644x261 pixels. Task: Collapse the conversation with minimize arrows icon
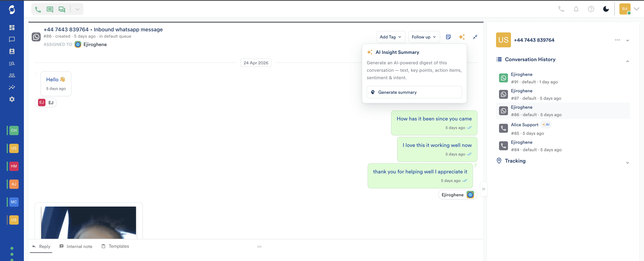click(x=475, y=37)
